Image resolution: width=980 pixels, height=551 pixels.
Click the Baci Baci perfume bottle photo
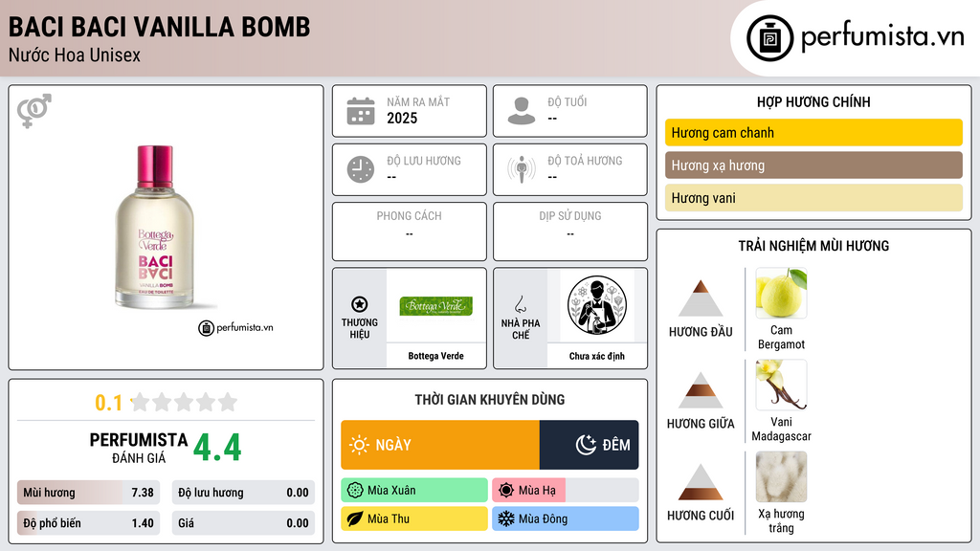(x=155, y=228)
